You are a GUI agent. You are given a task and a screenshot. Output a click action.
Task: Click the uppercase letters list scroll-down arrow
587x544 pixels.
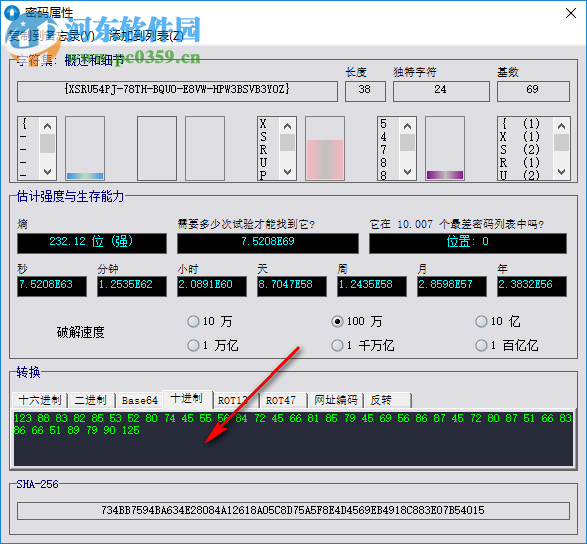click(288, 172)
